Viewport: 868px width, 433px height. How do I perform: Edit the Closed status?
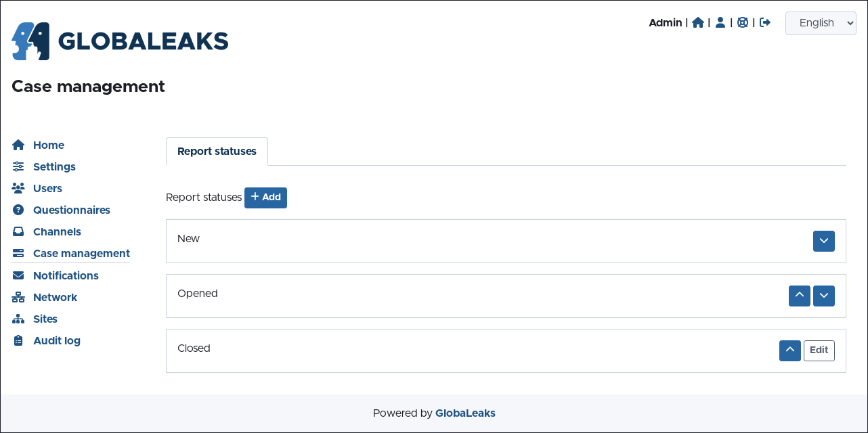(x=819, y=350)
